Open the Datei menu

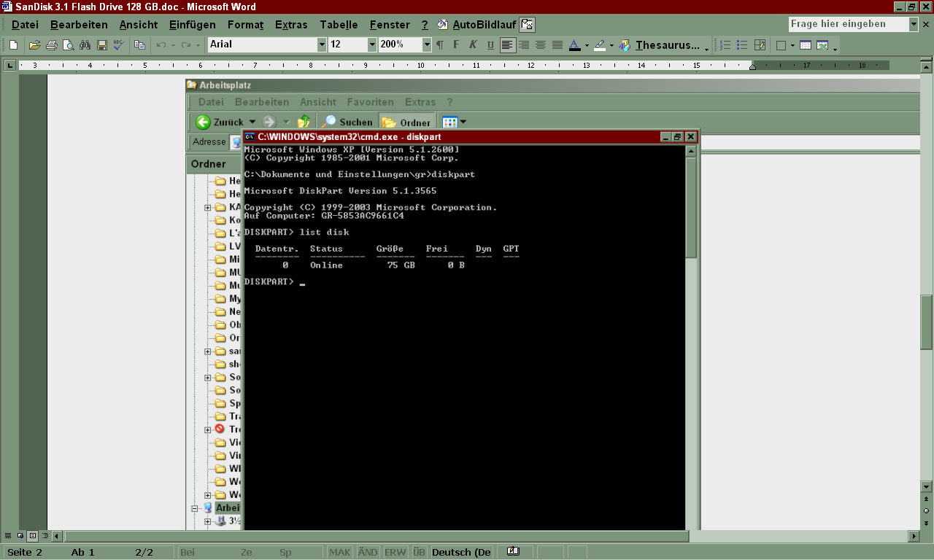coord(25,25)
